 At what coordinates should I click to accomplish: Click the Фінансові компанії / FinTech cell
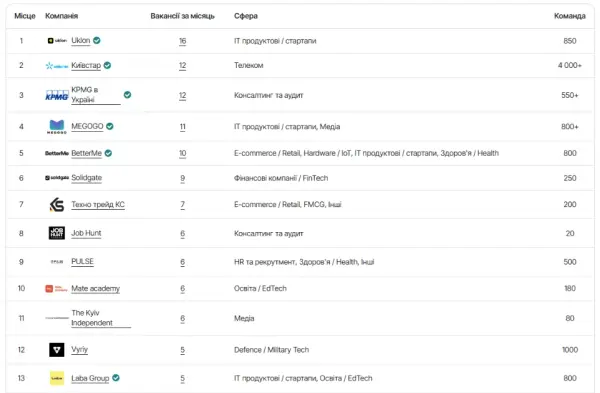(x=281, y=178)
